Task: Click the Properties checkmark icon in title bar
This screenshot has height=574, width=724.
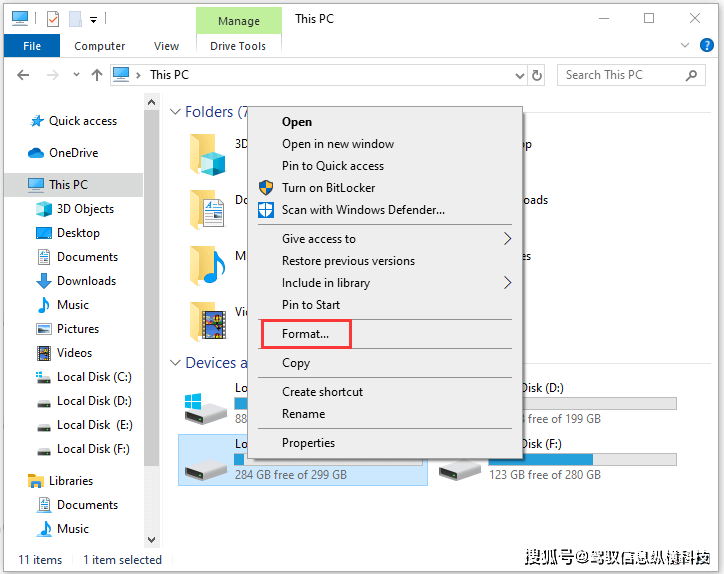Action: point(53,18)
